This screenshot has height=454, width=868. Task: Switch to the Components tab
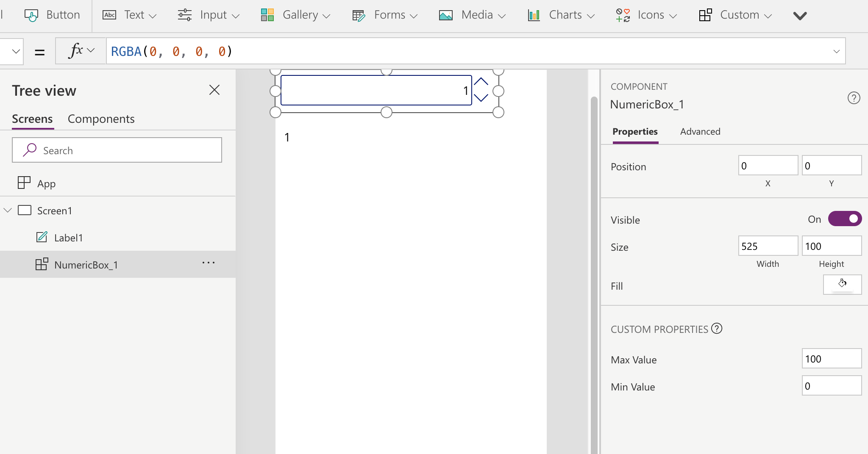click(101, 119)
